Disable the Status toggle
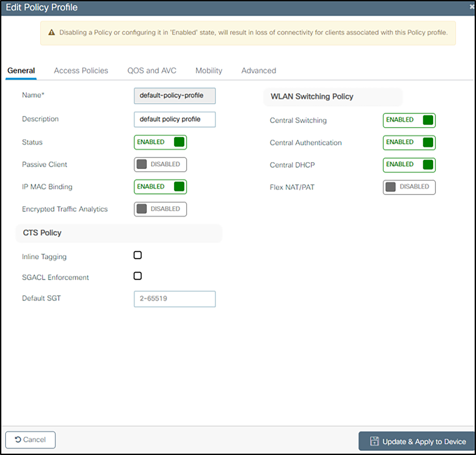Screen dimensions: 476x455 coord(160,142)
